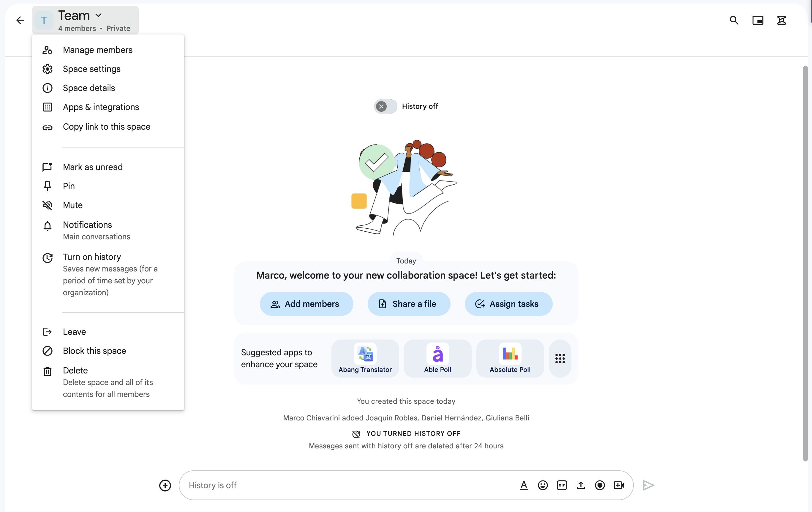The width and height of the screenshot is (812, 512).
Task: Click the Search icon in top bar
Action: [x=734, y=20]
